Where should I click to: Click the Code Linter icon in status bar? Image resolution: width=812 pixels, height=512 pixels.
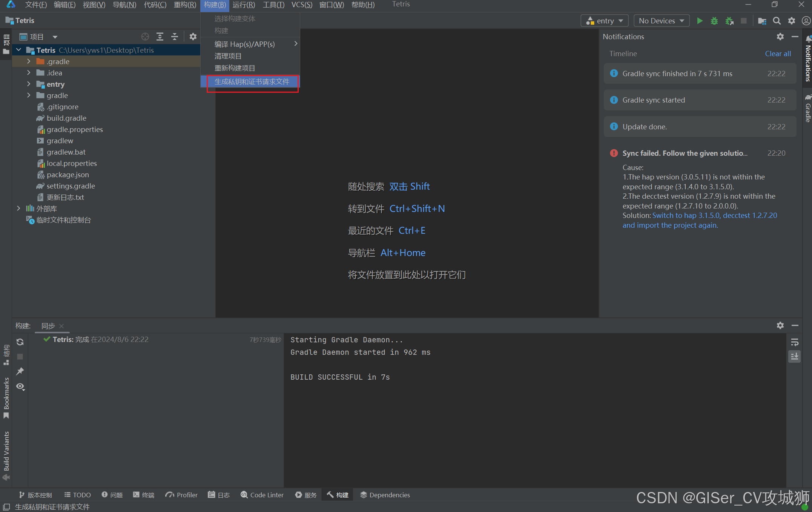point(265,494)
